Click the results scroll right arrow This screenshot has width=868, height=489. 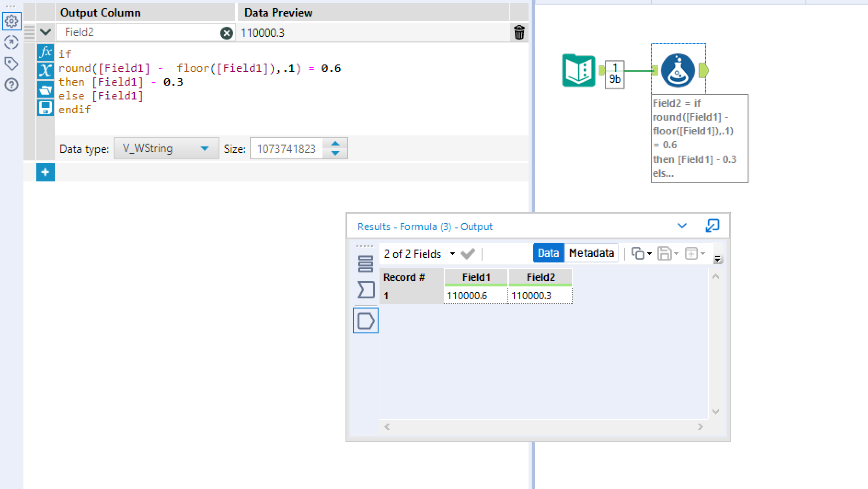tap(701, 427)
